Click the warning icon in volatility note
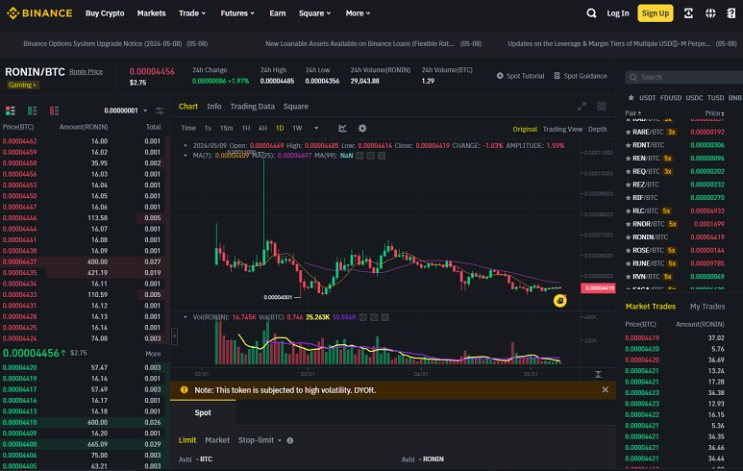Screen dimensions: 743x471 184,390
